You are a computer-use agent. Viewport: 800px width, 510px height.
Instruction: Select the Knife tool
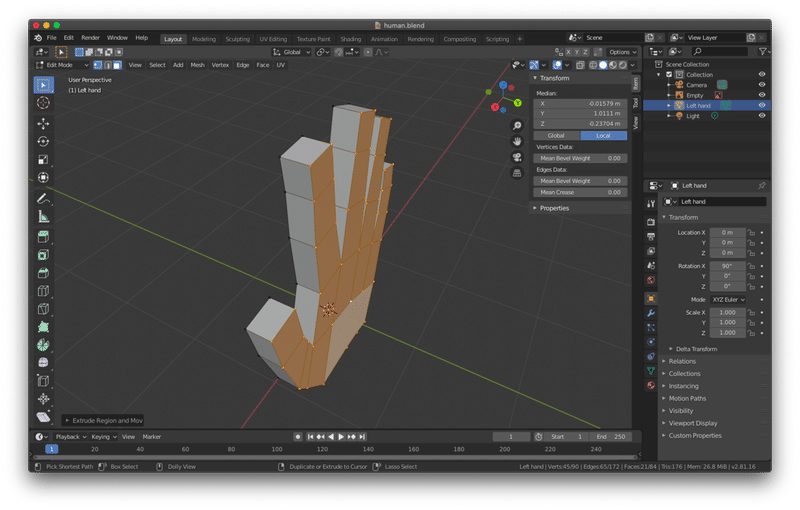[x=43, y=309]
